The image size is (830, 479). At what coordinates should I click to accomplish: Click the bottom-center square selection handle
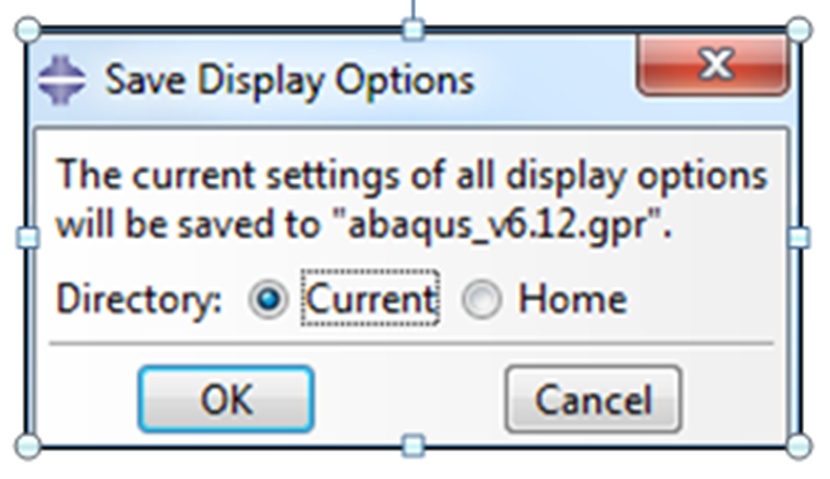pyautogui.click(x=413, y=446)
